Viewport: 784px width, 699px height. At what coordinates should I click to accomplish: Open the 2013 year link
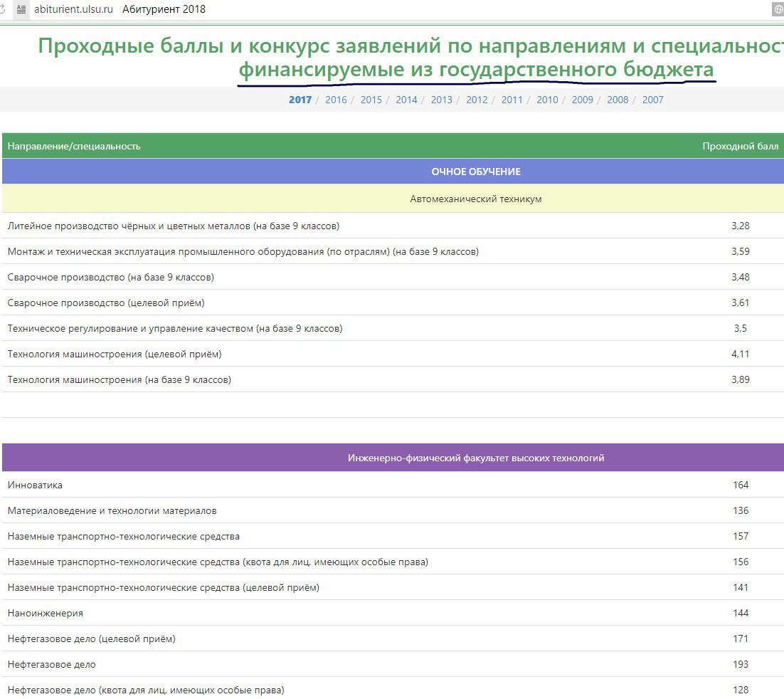[442, 100]
